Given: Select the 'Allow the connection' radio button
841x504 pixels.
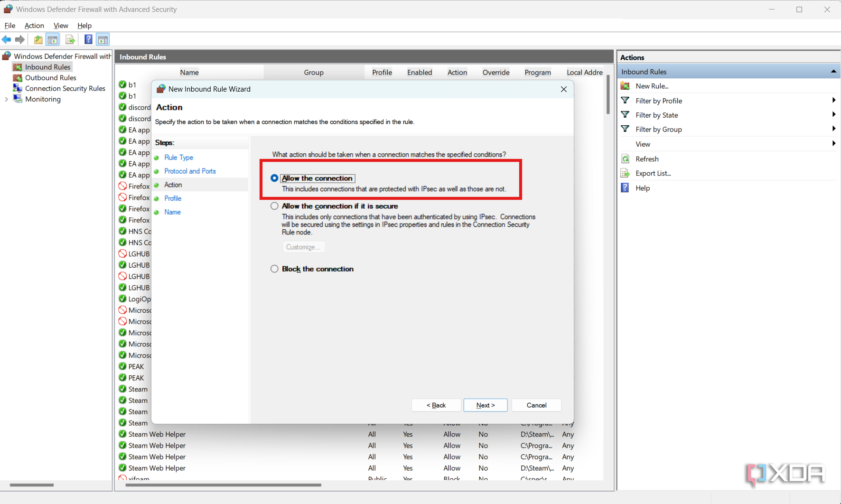Looking at the screenshot, I should click(x=274, y=178).
